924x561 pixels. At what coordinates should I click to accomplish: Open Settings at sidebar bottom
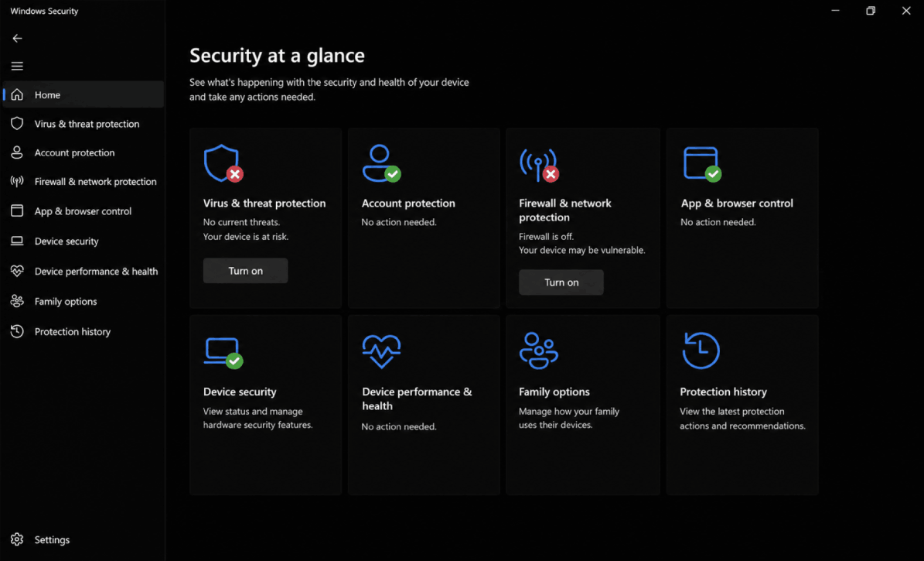click(x=83, y=539)
